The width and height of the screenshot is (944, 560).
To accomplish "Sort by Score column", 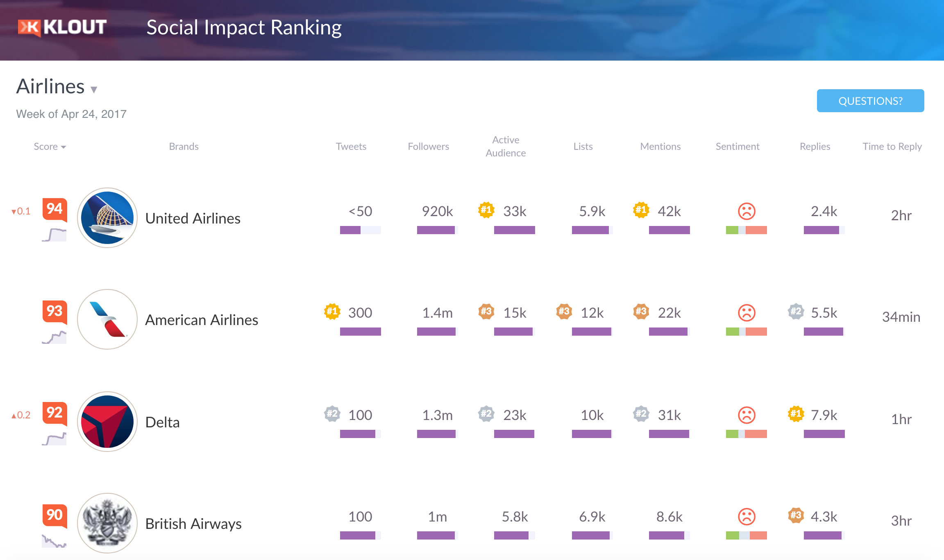I will click(50, 147).
